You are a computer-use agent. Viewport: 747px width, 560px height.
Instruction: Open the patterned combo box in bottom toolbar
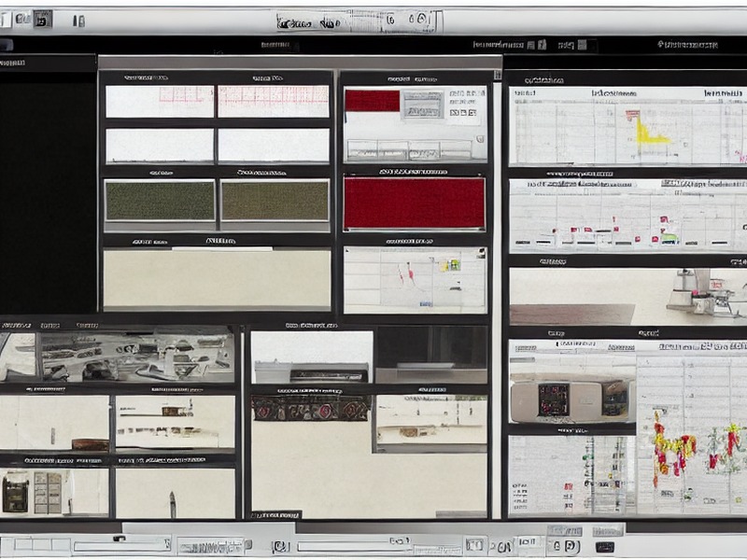tap(211, 546)
